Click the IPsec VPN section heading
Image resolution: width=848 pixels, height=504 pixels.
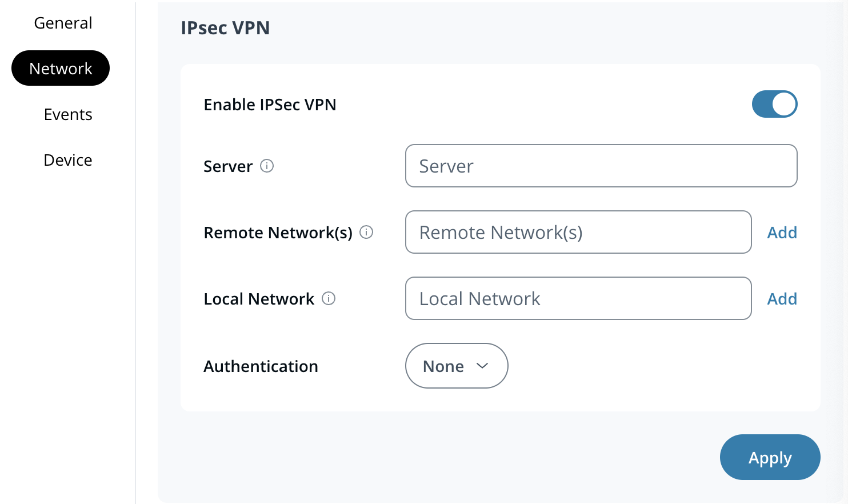[225, 28]
